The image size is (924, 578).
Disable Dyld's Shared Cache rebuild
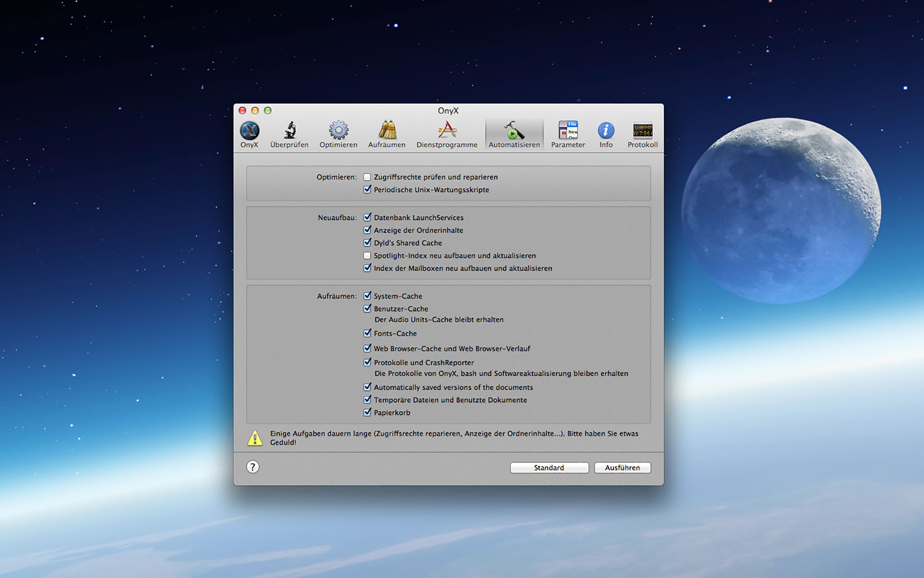[x=367, y=243]
